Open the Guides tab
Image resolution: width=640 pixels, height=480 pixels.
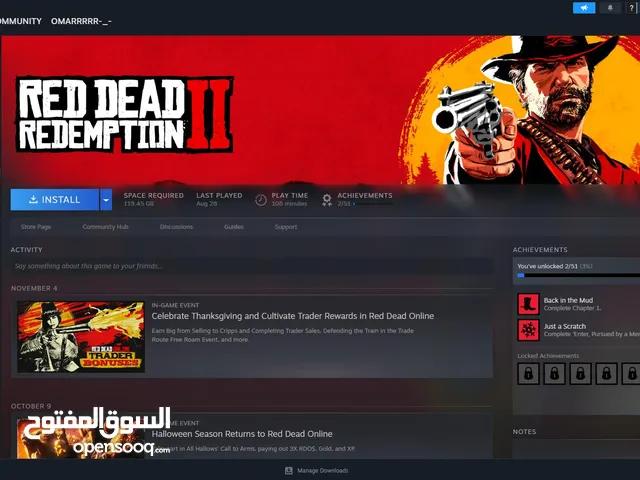[x=233, y=227]
